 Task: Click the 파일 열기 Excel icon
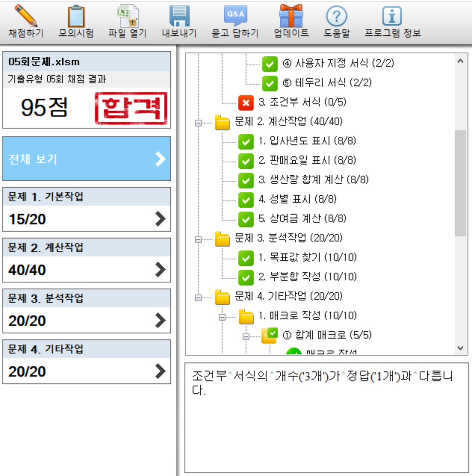(x=127, y=15)
